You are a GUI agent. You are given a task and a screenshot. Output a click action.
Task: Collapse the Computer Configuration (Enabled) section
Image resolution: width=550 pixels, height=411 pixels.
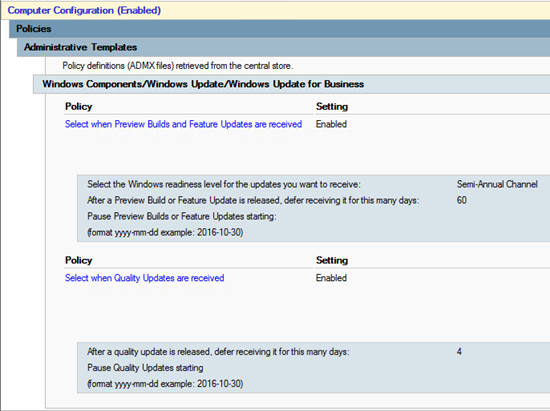click(84, 11)
